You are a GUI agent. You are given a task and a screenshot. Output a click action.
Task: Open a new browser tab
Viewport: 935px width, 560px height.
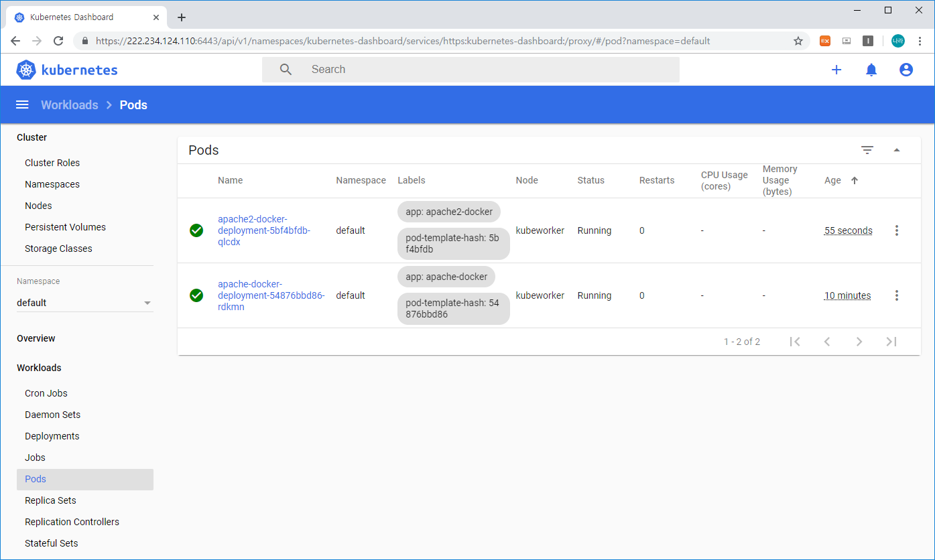tap(182, 17)
